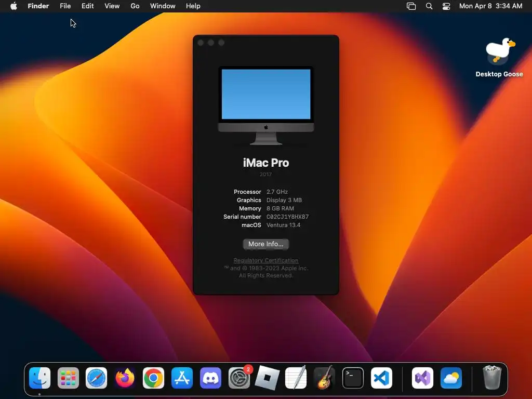Launch Discord from the dock
This screenshot has width=532, height=399.
(210, 378)
